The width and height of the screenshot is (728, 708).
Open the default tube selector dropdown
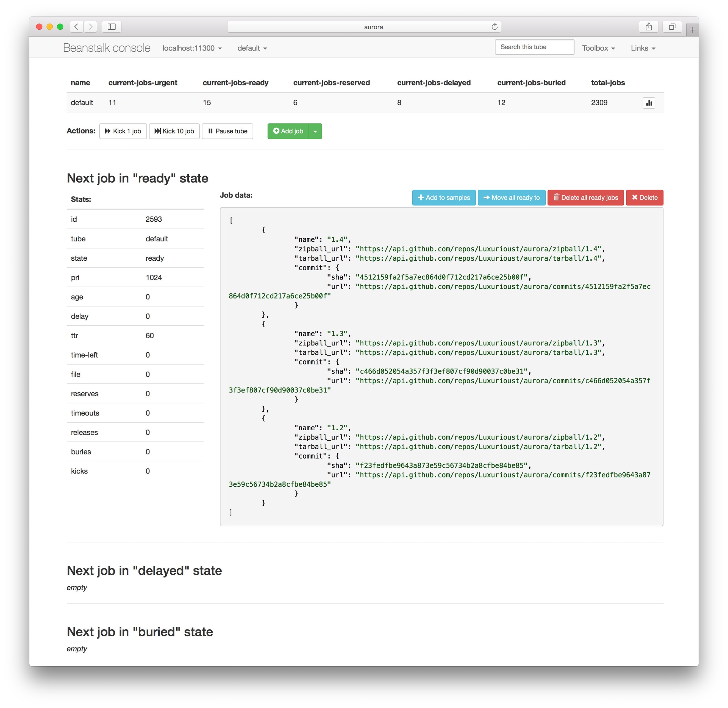[x=252, y=48]
